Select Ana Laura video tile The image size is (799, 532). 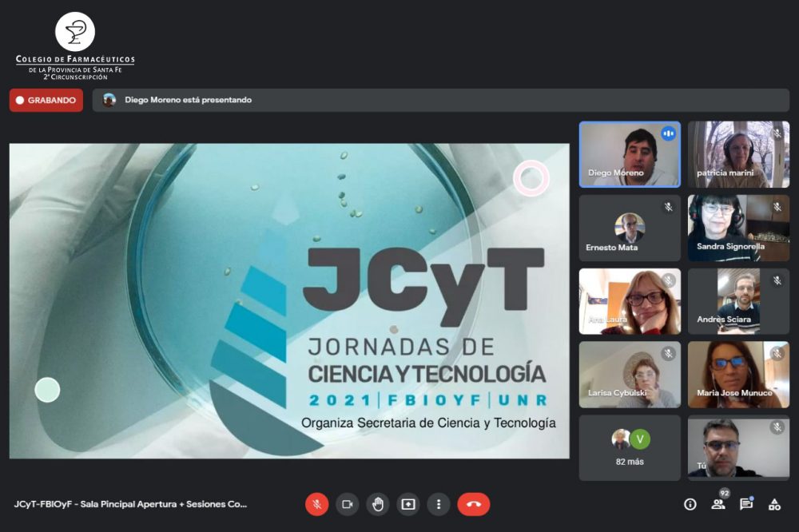630,301
